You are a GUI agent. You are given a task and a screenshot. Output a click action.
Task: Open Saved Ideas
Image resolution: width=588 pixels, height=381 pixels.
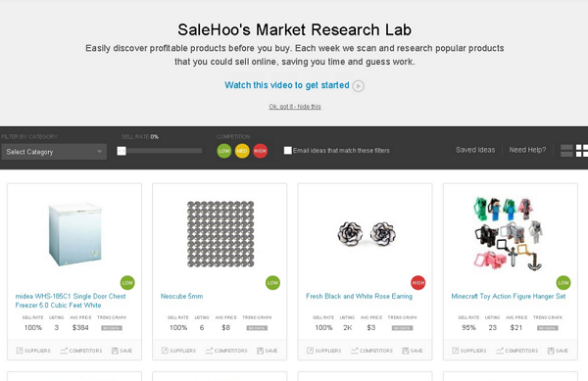[x=475, y=150]
